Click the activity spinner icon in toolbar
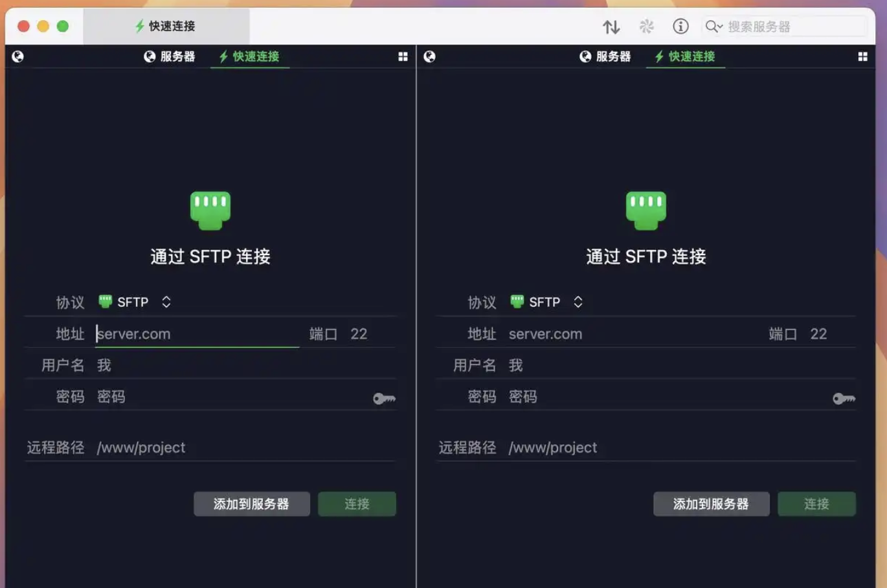887x588 pixels. 646,27
